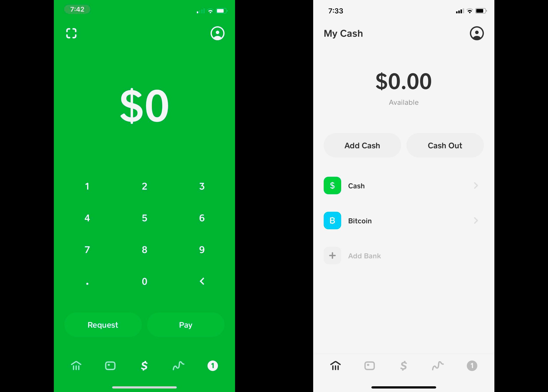Tap the zero key on keypad
Screen dimensions: 548x392
coord(144,280)
